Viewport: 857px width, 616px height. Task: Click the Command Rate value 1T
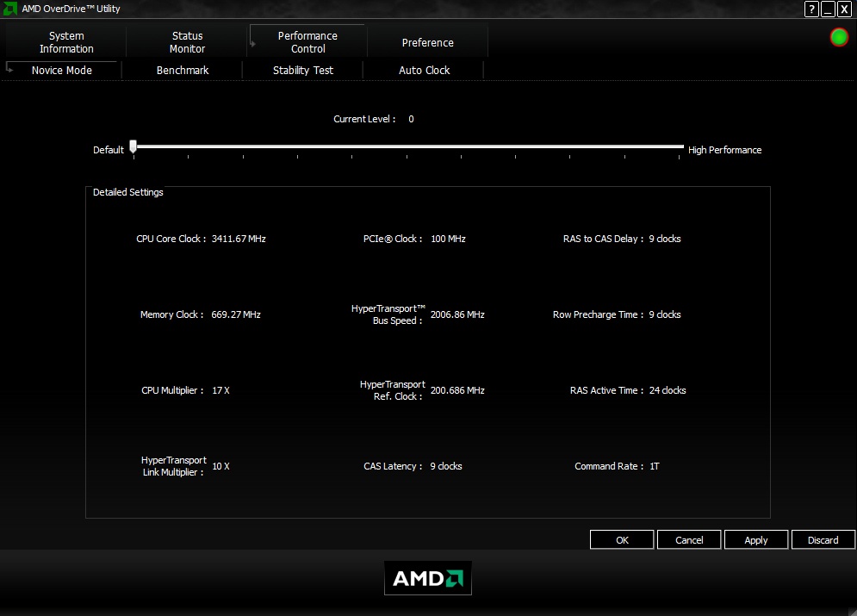point(655,466)
